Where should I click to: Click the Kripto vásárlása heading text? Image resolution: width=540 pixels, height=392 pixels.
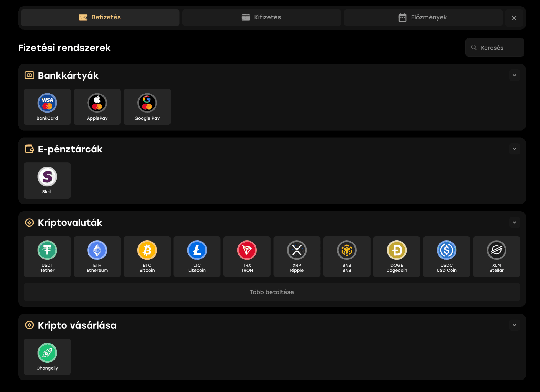pyautogui.click(x=77, y=325)
